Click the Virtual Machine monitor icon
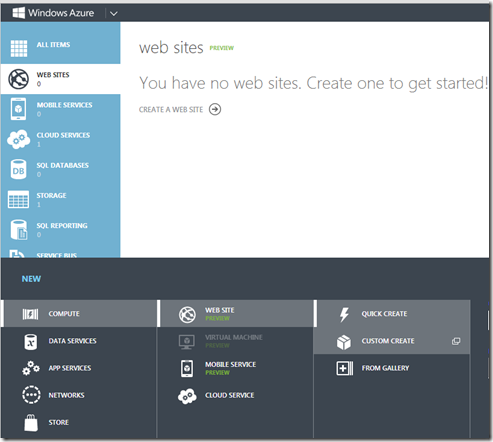 pyautogui.click(x=187, y=342)
